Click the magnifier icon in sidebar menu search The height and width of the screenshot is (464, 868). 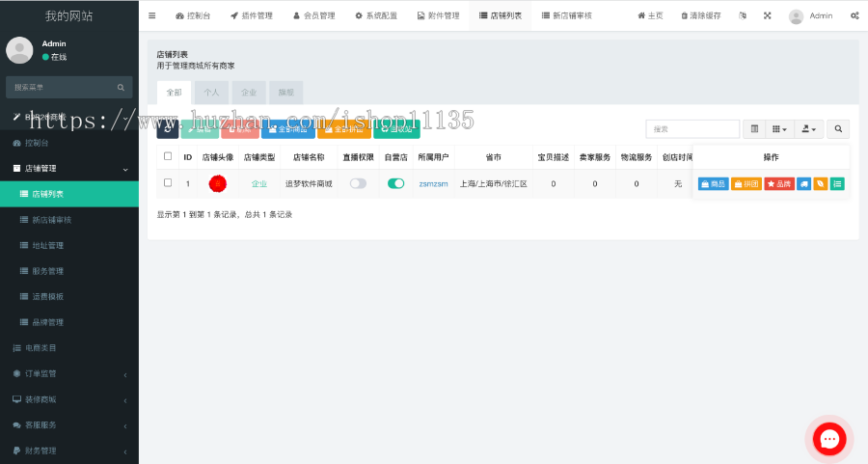pos(121,88)
